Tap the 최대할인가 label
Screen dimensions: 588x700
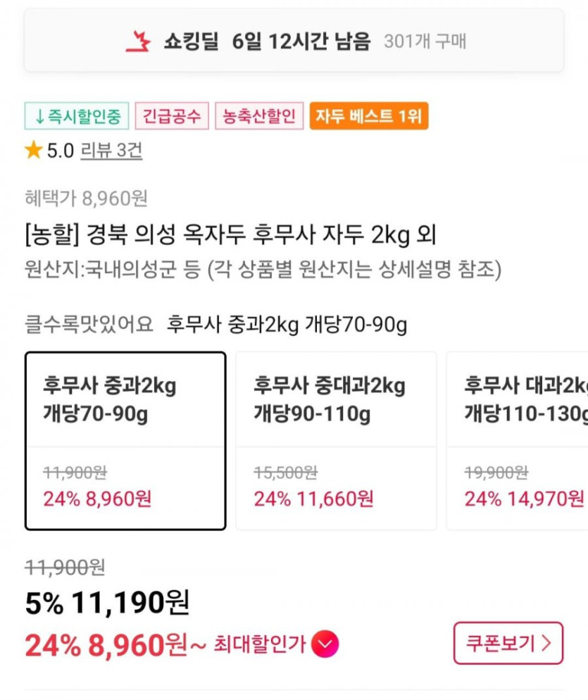[260, 644]
